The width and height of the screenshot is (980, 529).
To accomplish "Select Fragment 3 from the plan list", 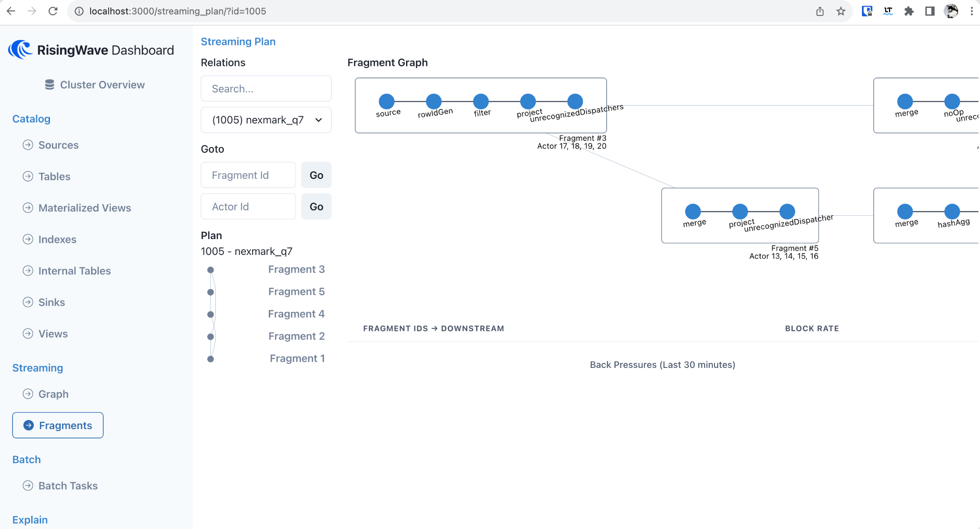I will click(297, 269).
